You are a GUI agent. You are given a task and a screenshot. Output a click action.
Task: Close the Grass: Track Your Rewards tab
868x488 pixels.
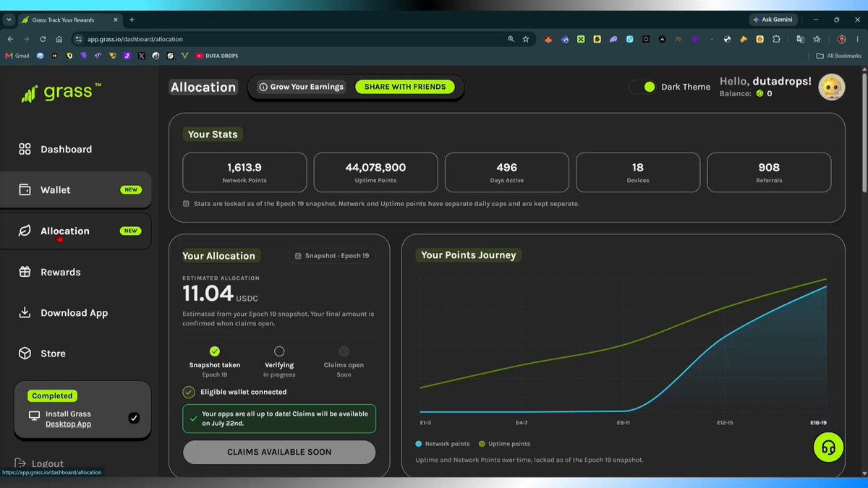coord(116,20)
